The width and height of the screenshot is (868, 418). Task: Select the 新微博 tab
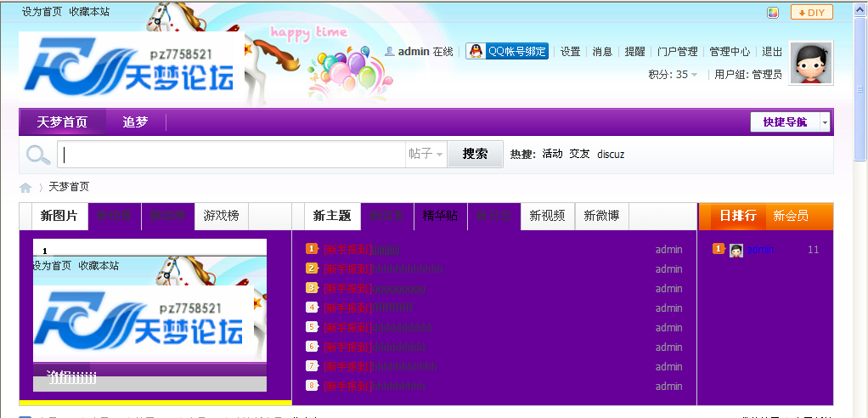[x=601, y=216]
